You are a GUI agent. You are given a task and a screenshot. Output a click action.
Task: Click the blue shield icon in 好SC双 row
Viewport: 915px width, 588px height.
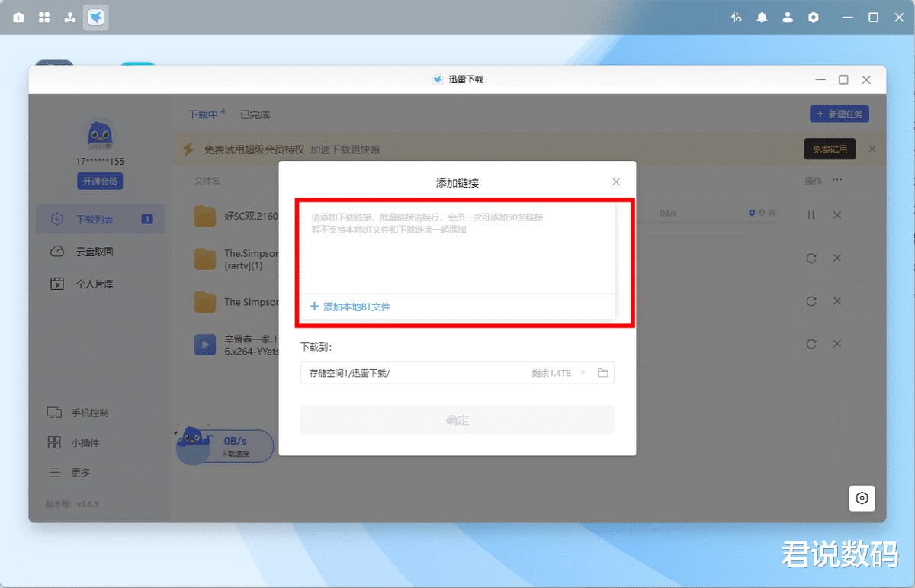(x=752, y=214)
